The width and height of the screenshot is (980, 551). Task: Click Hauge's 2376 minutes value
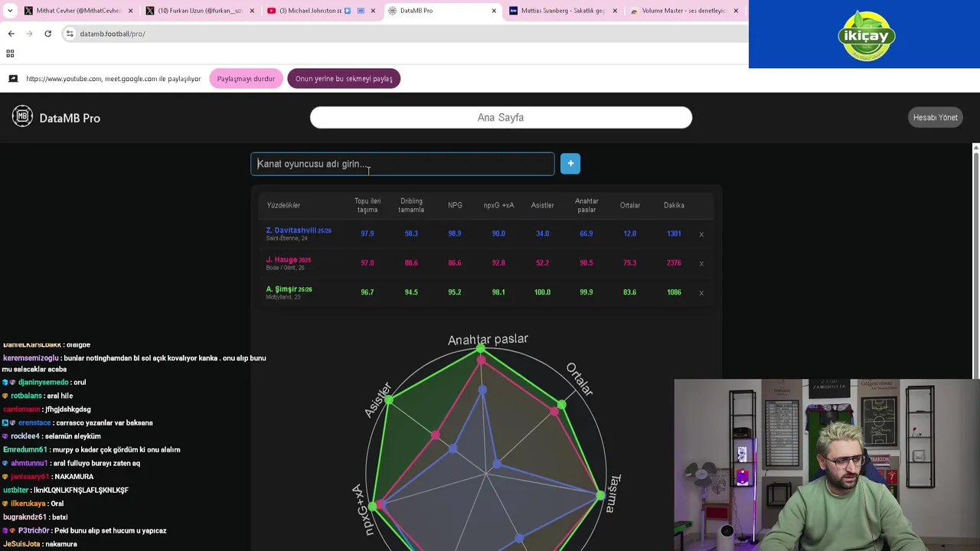pos(674,262)
